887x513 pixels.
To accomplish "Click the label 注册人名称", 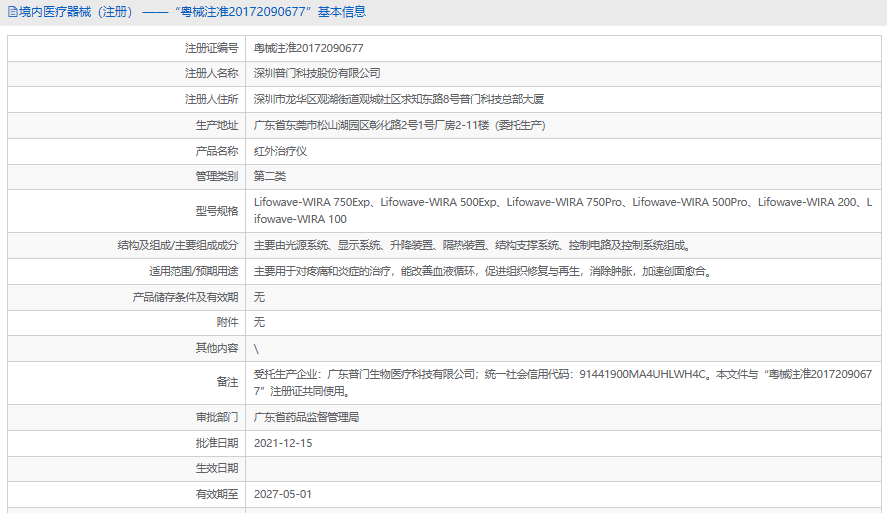I will 212,74.
